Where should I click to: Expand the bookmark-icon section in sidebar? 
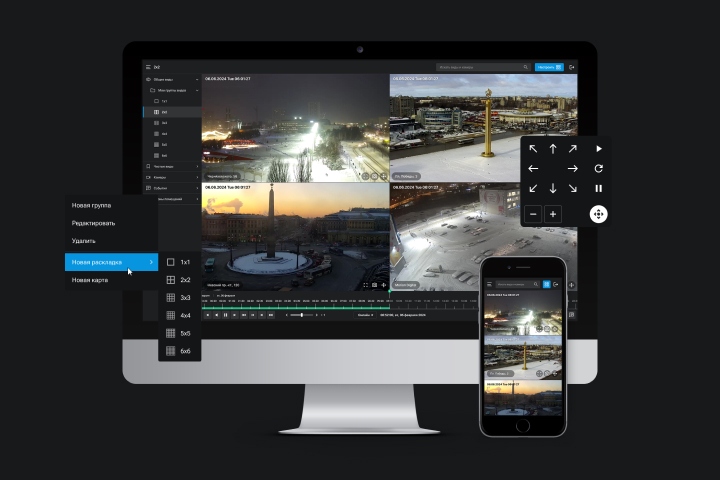(172, 166)
